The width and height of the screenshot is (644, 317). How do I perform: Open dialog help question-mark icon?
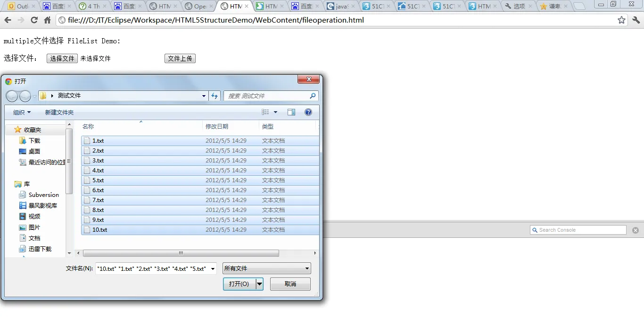(308, 112)
